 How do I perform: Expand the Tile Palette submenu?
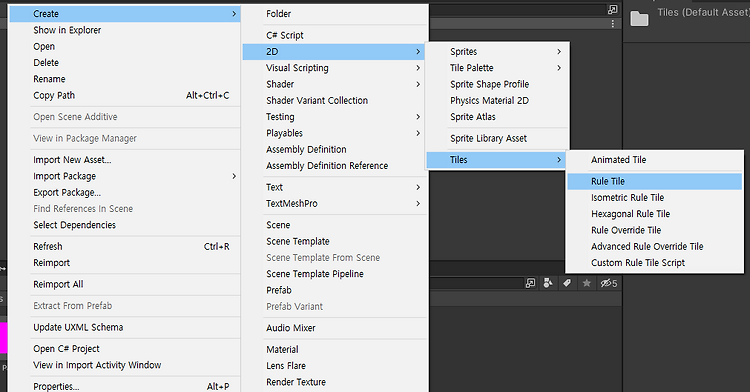497,68
